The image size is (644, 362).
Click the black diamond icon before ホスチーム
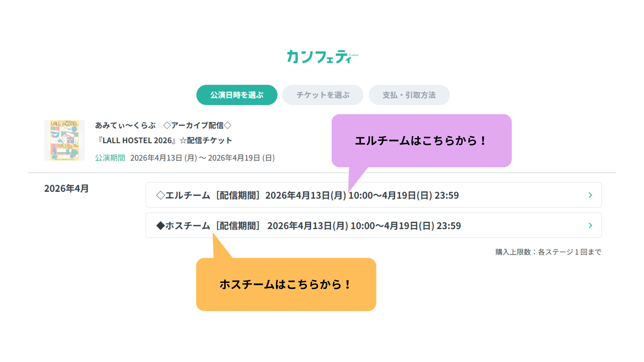160,226
